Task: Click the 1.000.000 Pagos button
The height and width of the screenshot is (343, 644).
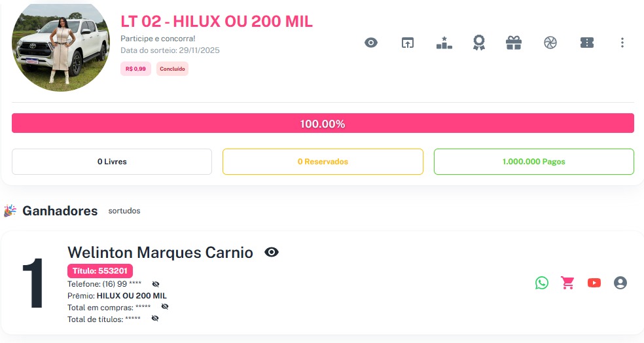Action: (x=533, y=162)
